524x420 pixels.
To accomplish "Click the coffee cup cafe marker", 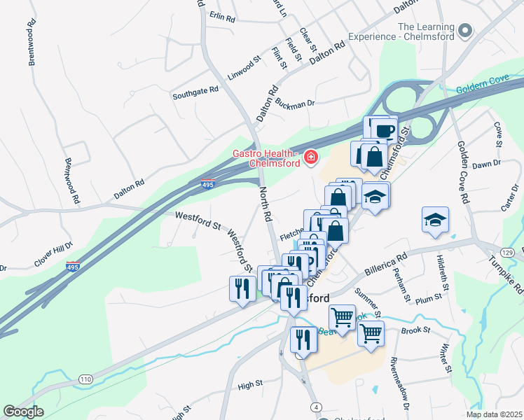I will 385,132.
